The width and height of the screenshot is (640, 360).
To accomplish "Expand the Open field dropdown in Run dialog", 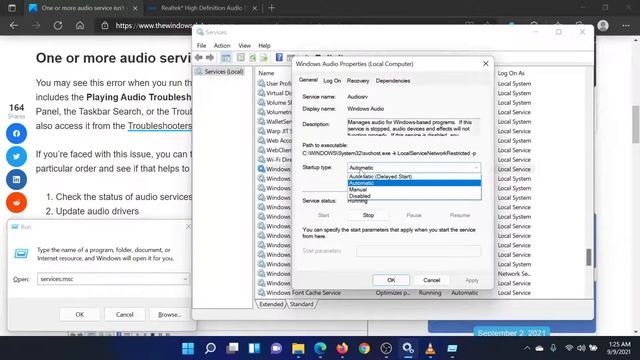I will click(185, 279).
